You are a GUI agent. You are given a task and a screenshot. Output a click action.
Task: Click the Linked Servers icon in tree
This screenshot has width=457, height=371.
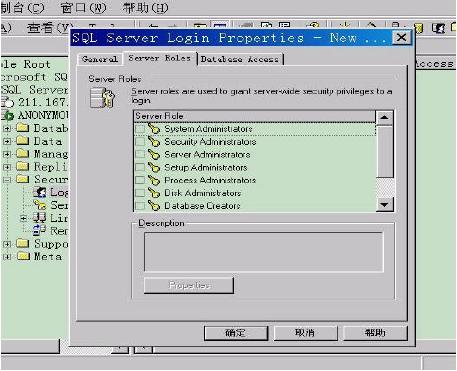40,218
